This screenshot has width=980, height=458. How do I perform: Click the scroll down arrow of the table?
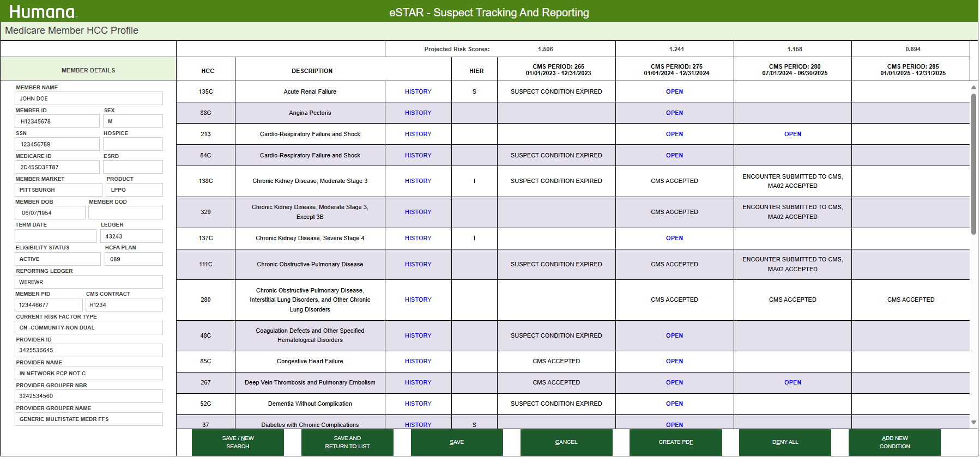point(973,422)
